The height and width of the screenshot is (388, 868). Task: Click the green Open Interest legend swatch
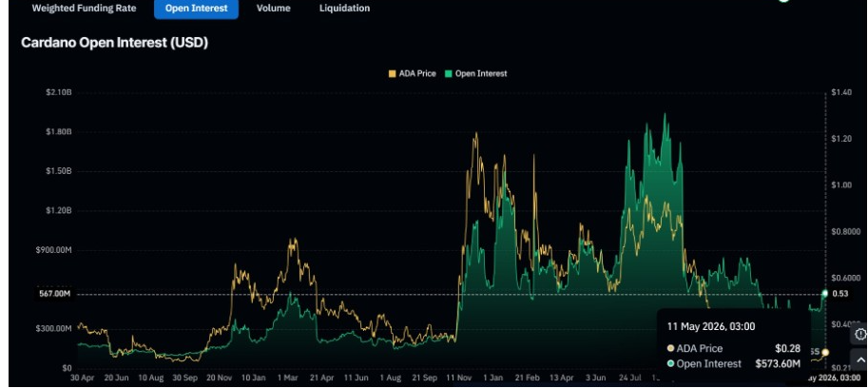[450, 73]
